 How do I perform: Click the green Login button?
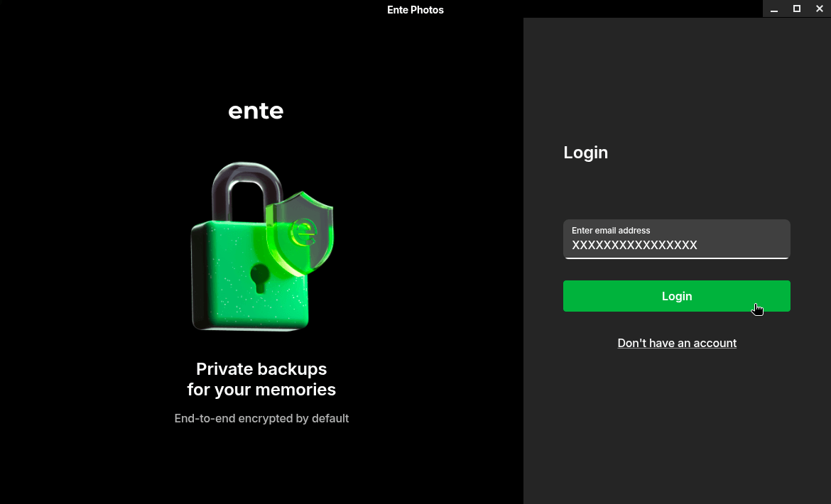coord(676,296)
